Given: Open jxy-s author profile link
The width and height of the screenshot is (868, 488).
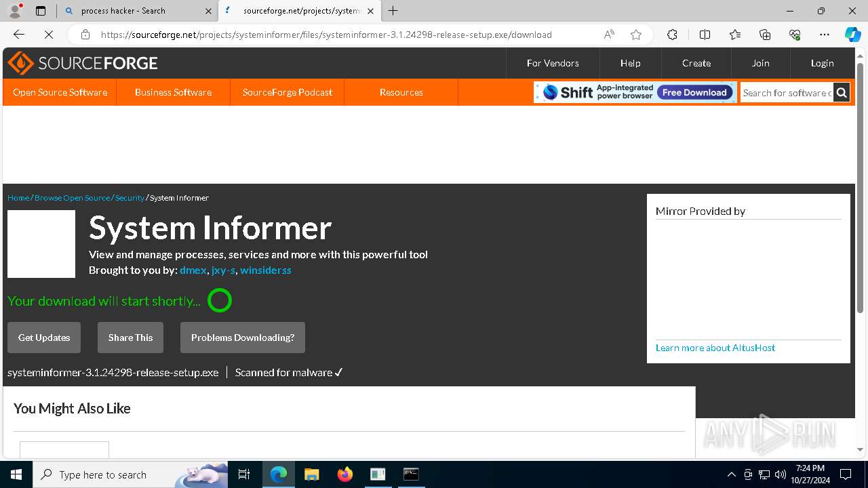Looking at the screenshot, I should [x=224, y=270].
